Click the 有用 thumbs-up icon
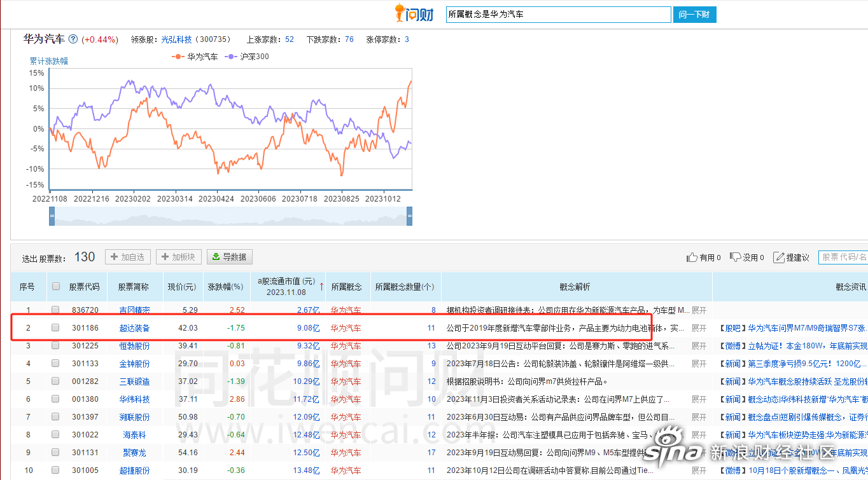 coord(692,257)
